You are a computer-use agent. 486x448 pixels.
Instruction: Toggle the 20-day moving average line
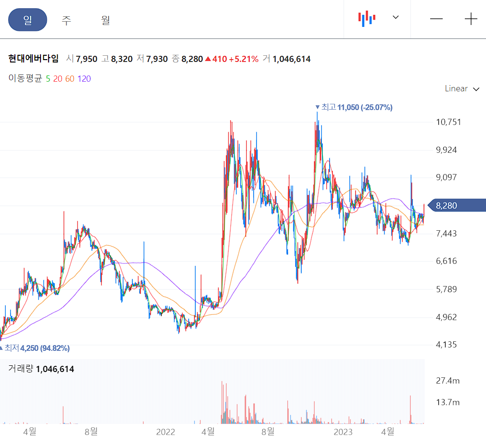pos(58,79)
